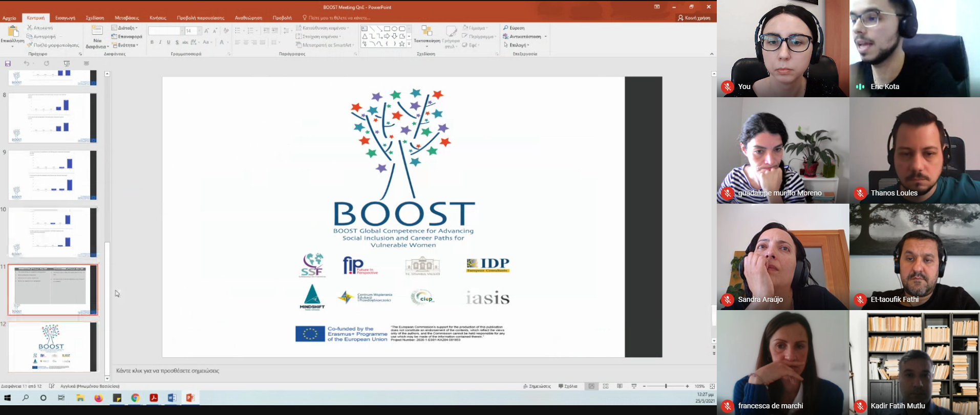Click the Εύρεση (Find) search icon
The image size is (980, 415).
coord(506,28)
